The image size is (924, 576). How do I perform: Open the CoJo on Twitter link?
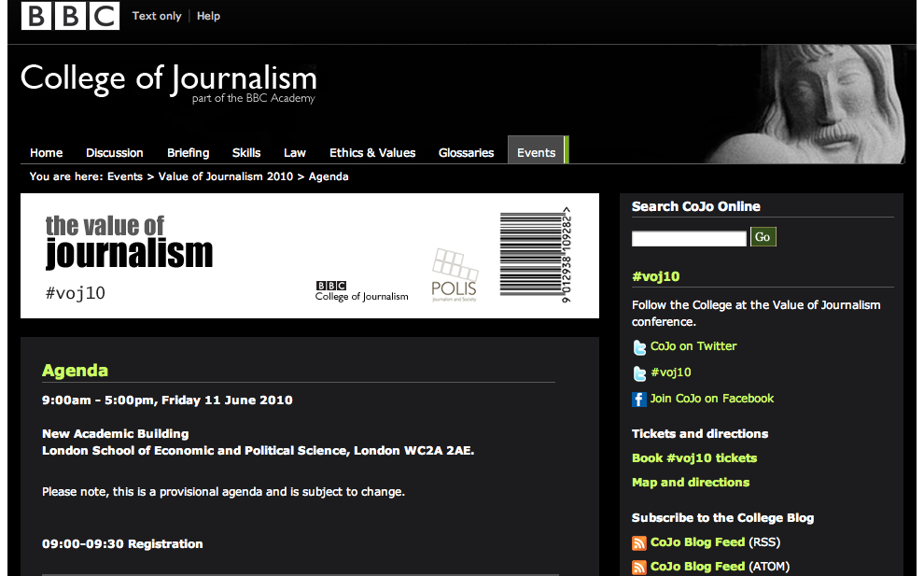coord(693,346)
